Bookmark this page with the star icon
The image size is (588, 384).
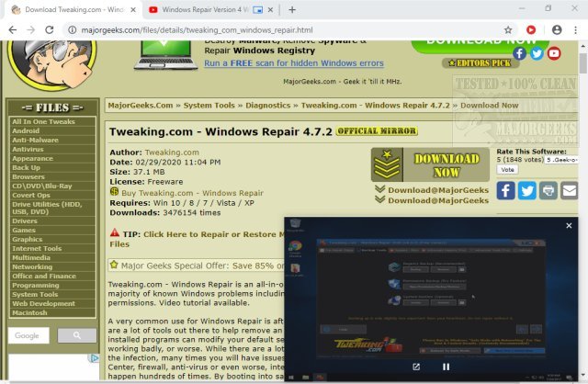click(x=508, y=30)
